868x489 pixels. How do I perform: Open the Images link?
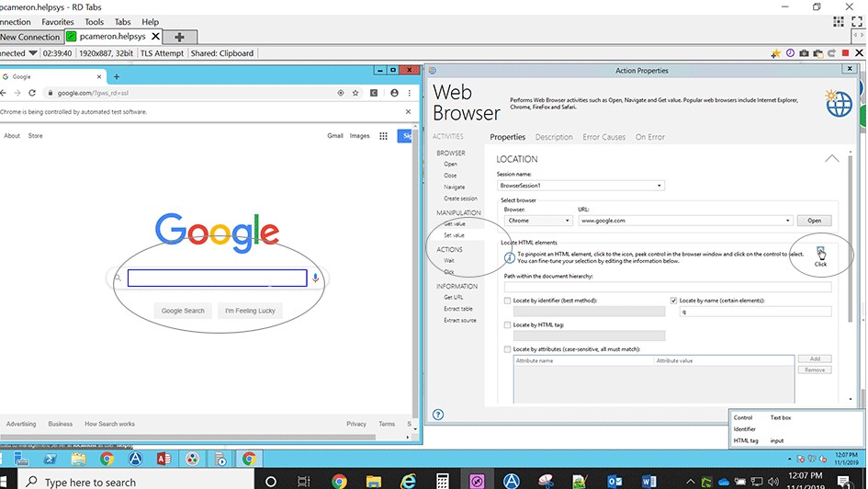click(359, 136)
